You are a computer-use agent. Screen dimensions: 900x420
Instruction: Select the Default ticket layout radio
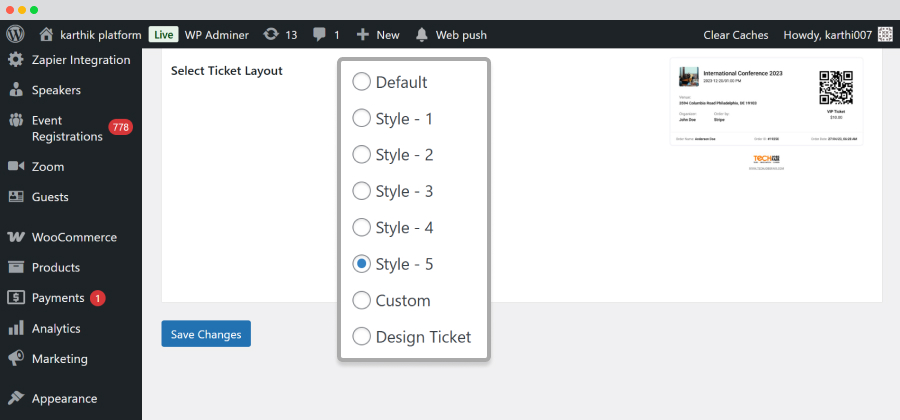pyautogui.click(x=361, y=82)
